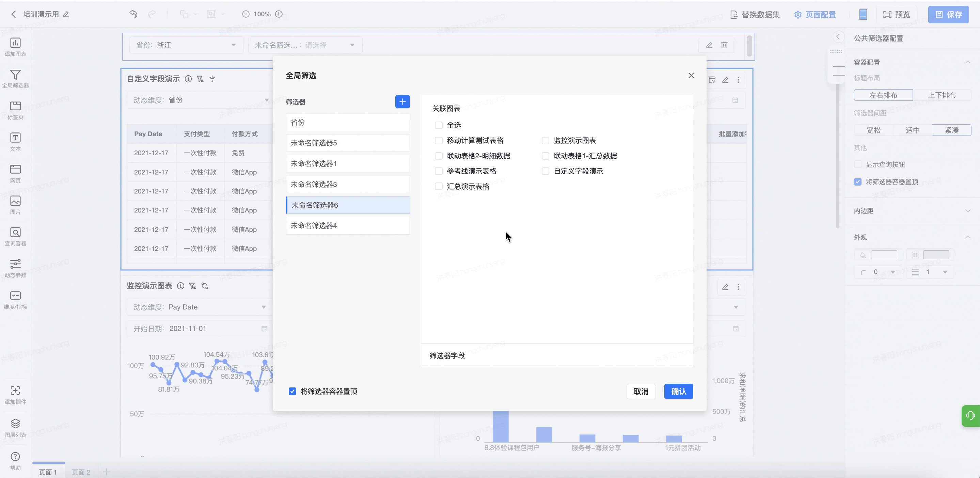Edit the dashboard title 培训演示用 pencil
The width and height of the screenshot is (980, 478).
tap(66, 14)
